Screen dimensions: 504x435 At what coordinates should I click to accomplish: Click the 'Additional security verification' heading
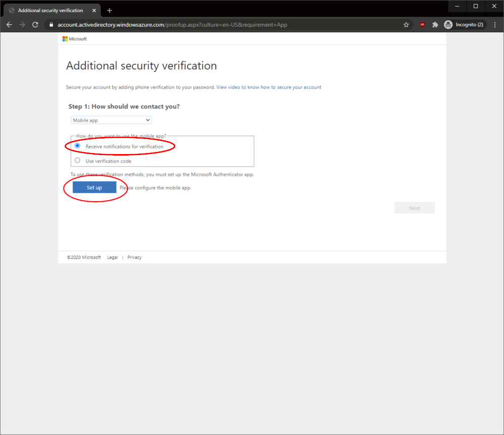142,66
